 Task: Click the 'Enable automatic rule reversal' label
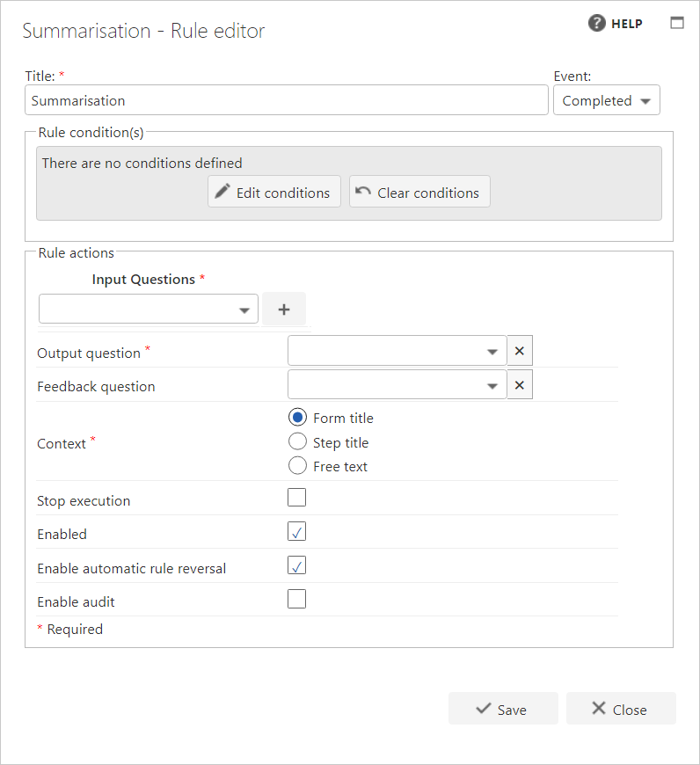[132, 569]
